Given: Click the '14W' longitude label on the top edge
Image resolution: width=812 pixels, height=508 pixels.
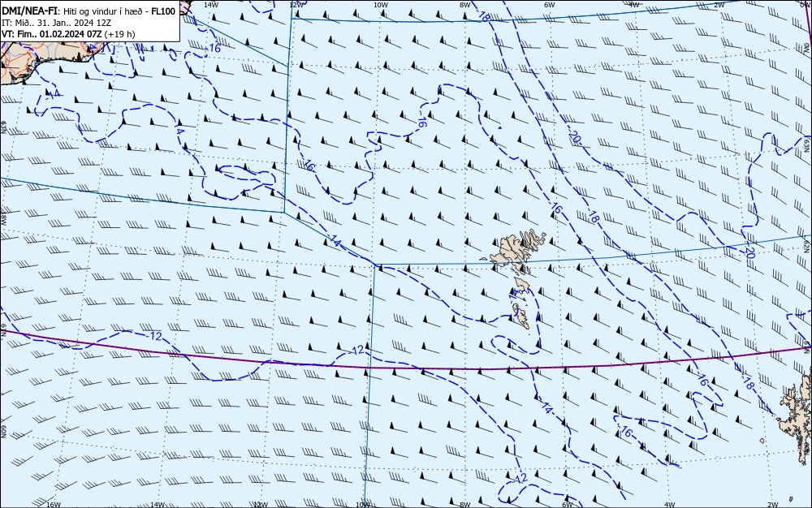Looking at the screenshot, I should click(x=210, y=5).
